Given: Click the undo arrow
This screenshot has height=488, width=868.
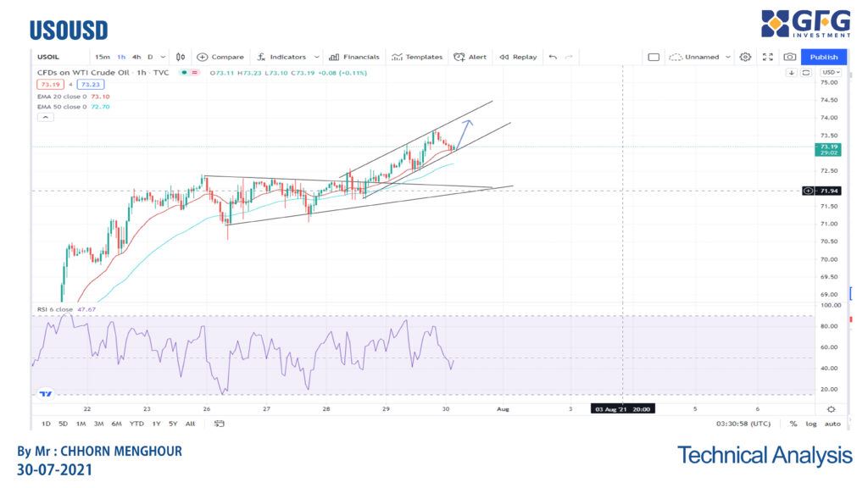Looking at the screenshot, I should (553, 57).
